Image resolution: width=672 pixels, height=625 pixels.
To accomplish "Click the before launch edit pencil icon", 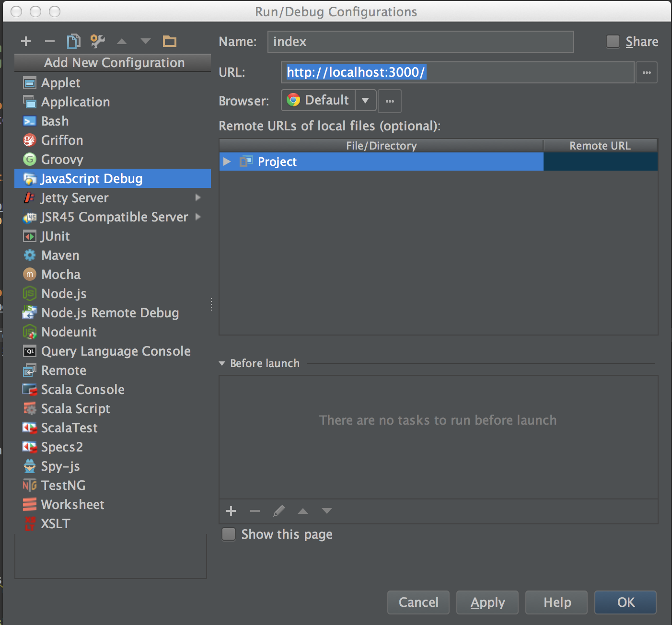I will 279,511.
